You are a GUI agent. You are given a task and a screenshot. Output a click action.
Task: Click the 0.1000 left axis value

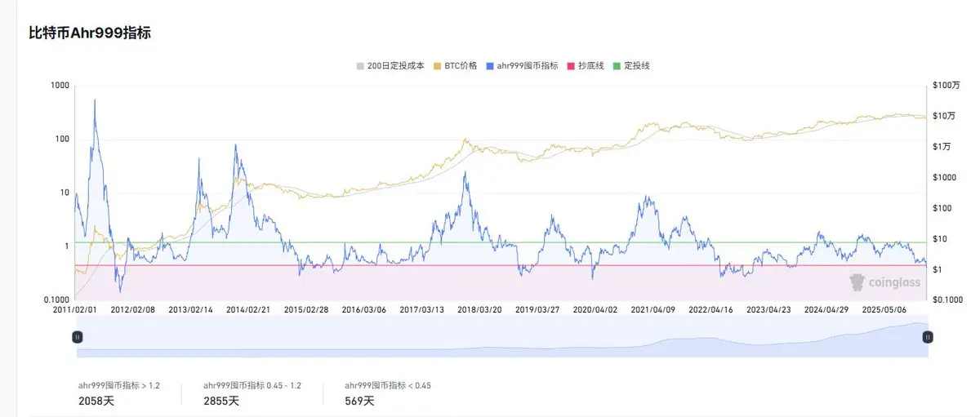[57, 299]
